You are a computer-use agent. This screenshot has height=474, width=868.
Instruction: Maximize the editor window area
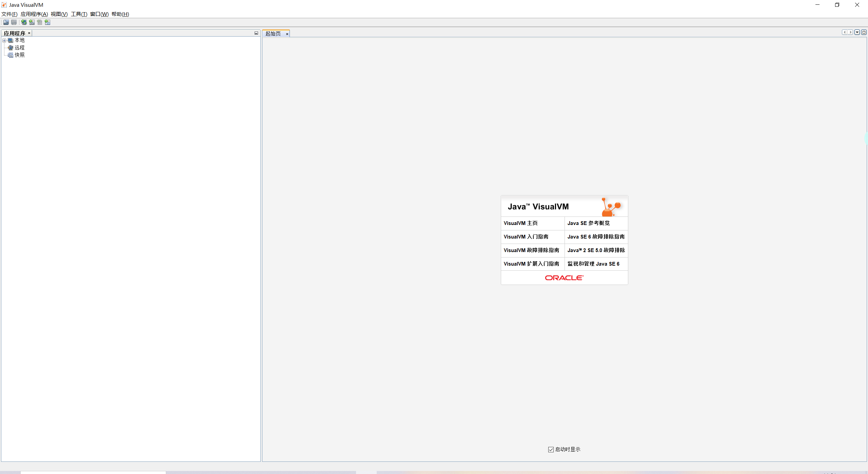click(864, 32)
